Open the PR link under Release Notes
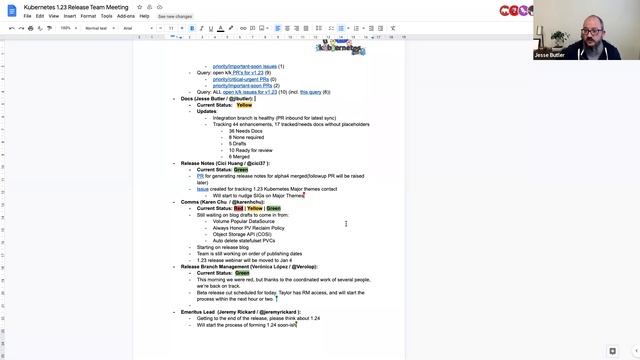Screen dimensions: 640x360 click(x=200, y=176)
